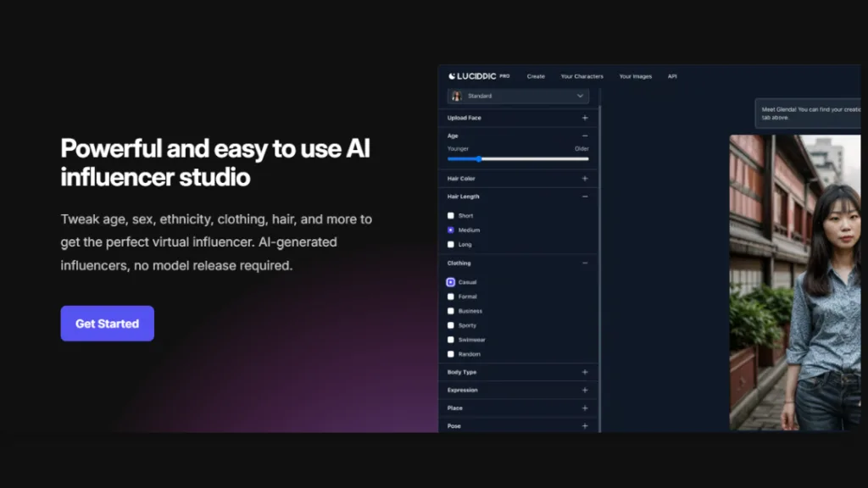
Task: Select Formal clothing checkbox
Action: point(451,297)
